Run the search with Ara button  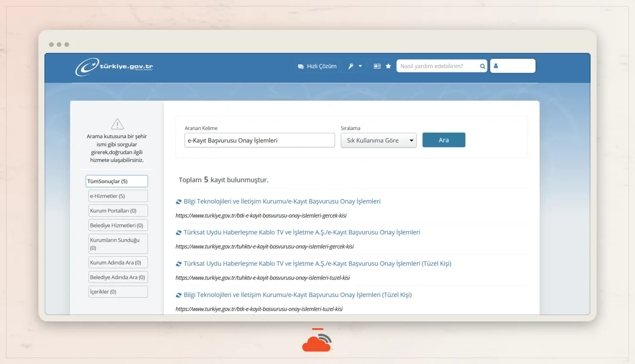444,140
